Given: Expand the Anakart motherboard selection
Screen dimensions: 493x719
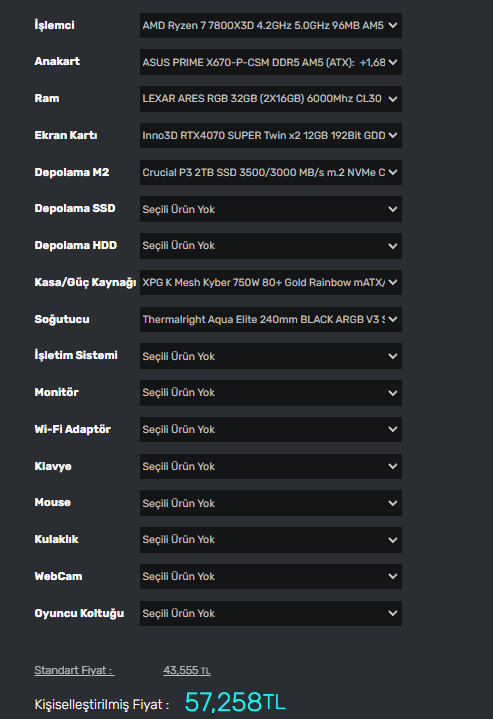Looking at the screenshot, I should tap(271, 62).
